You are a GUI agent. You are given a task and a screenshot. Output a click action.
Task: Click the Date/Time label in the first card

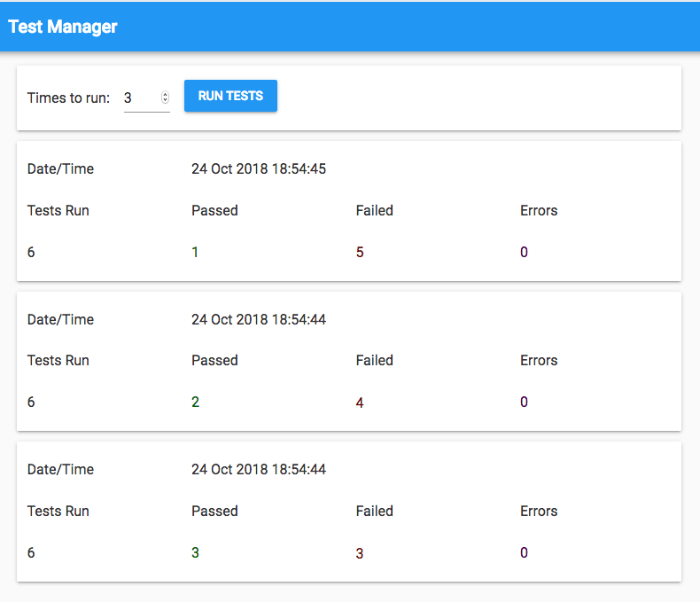60,168
